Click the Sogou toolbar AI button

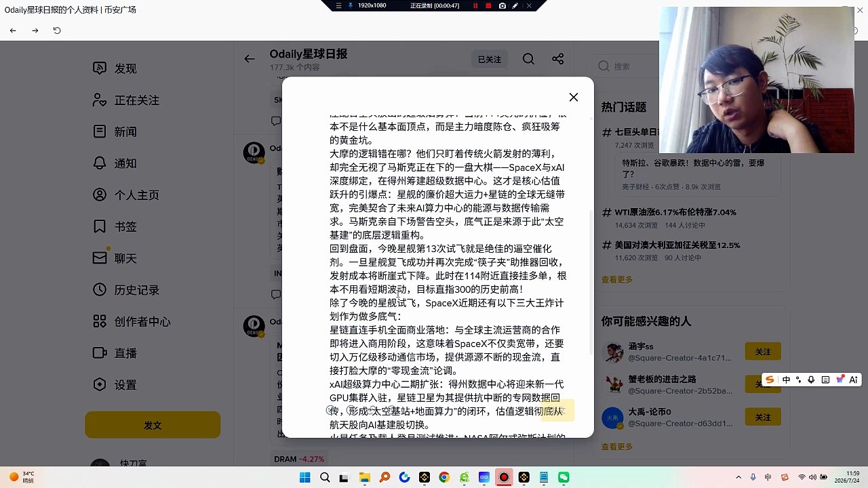point(853,380)
